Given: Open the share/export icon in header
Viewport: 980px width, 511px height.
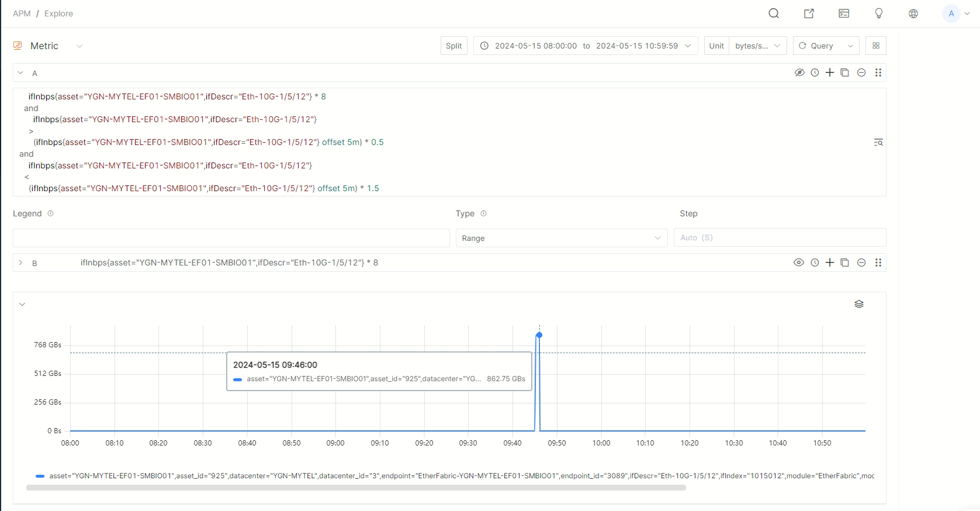Looking at the screenshot, I should (x=809, y=13).
